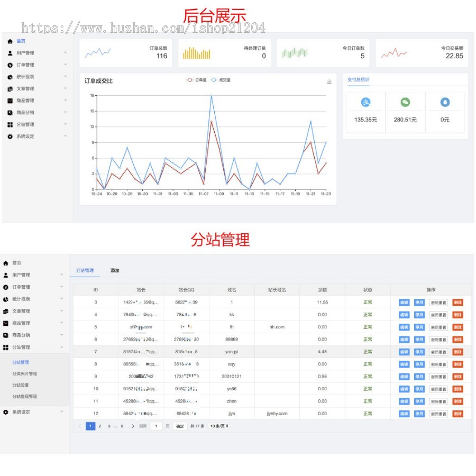Click the previous page arrow in pagination
The height and width of the screenshot is (476, 476).
[80, 426]
